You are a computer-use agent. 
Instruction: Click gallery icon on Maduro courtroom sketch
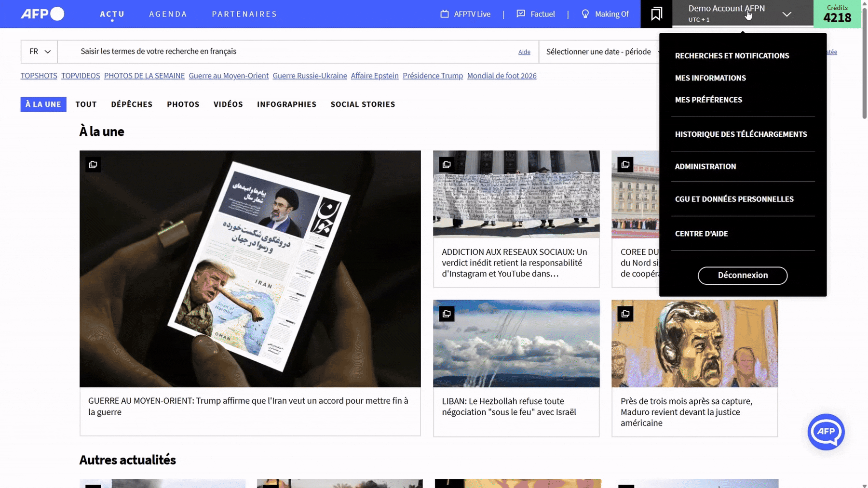(625, 314)
